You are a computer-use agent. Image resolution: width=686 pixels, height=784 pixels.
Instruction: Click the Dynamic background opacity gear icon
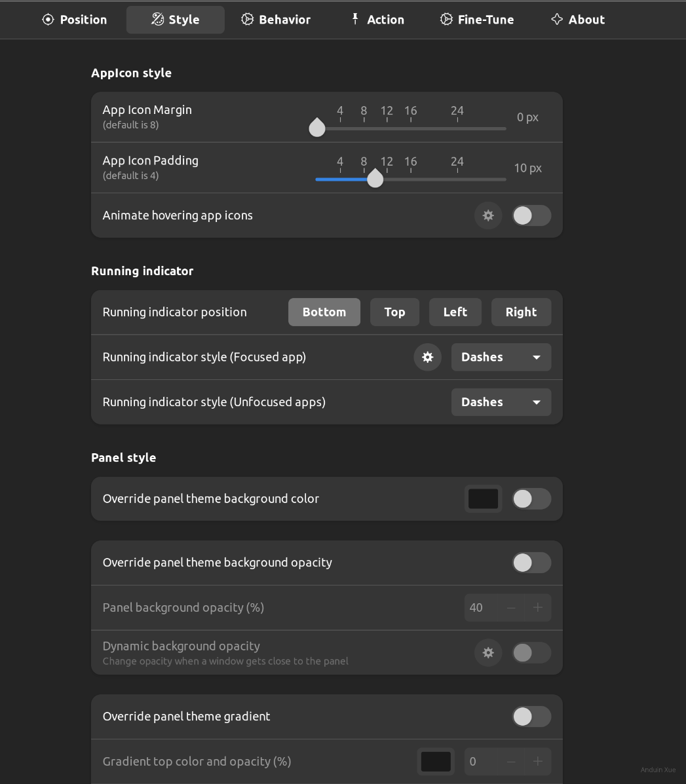(488, 652)
